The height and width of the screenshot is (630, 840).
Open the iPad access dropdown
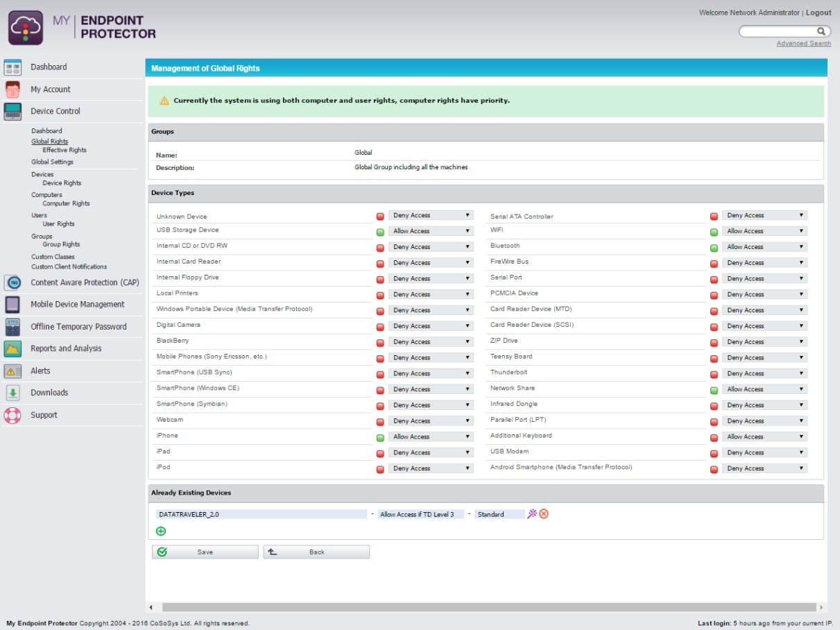coord(431,452)
